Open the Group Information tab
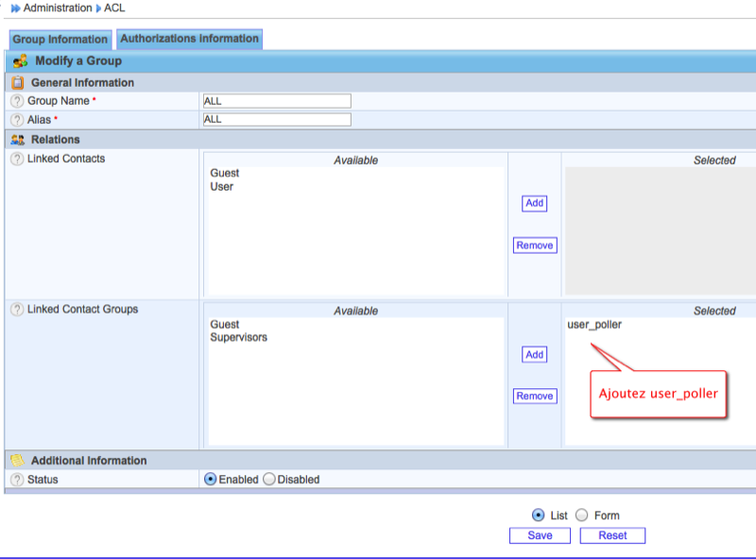The height and width of the screenshot is (559, 756). click(x=60, y=40)
